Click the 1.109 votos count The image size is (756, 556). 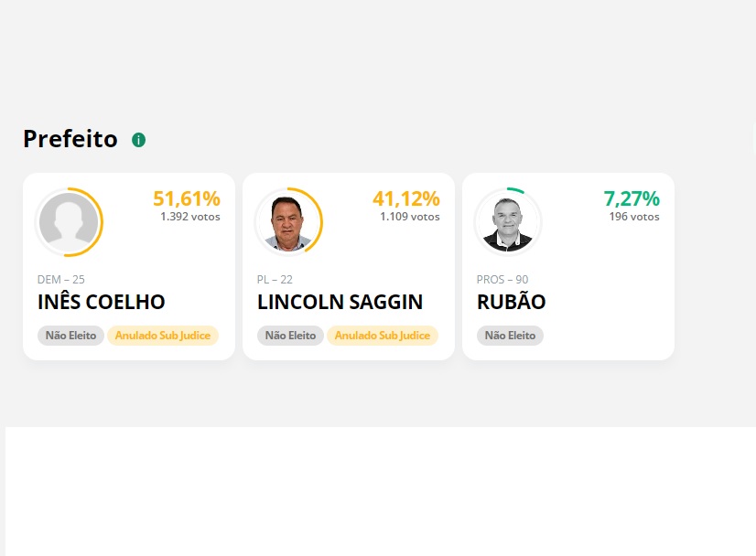click(x=410, y=217)
